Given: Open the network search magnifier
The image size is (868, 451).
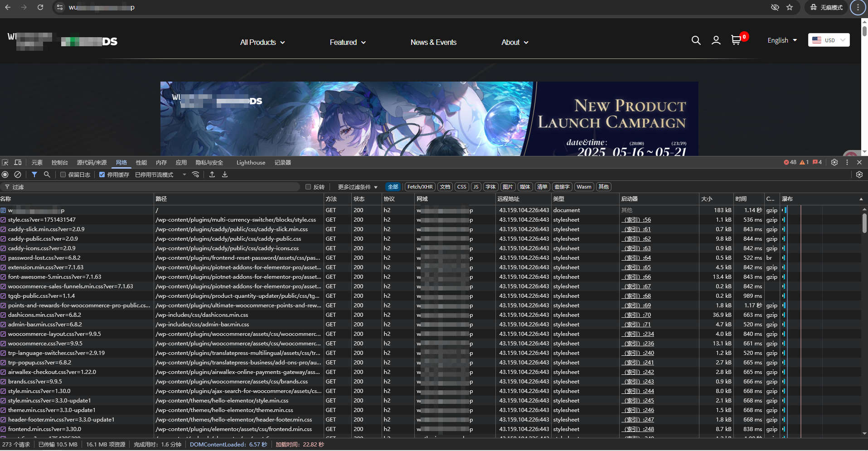Looking at the screenshot, I should point(47,175).
